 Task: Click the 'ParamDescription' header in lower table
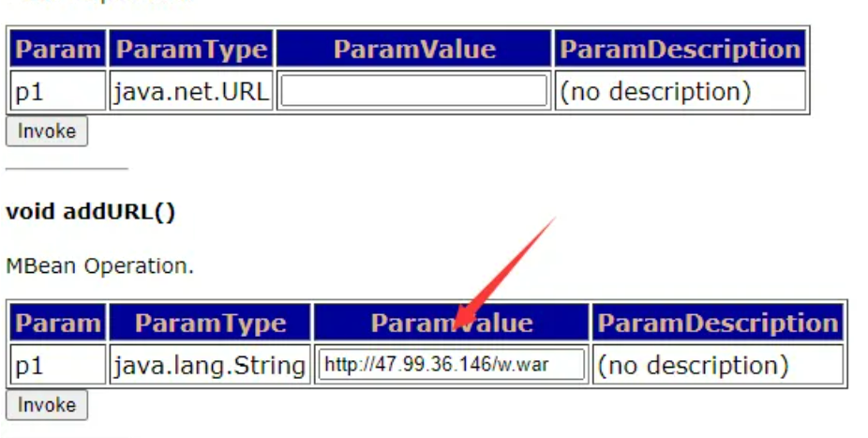(718, 323)
